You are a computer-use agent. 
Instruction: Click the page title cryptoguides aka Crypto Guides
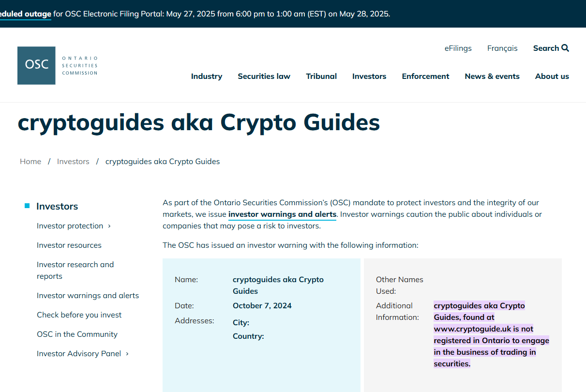(199, 123)
